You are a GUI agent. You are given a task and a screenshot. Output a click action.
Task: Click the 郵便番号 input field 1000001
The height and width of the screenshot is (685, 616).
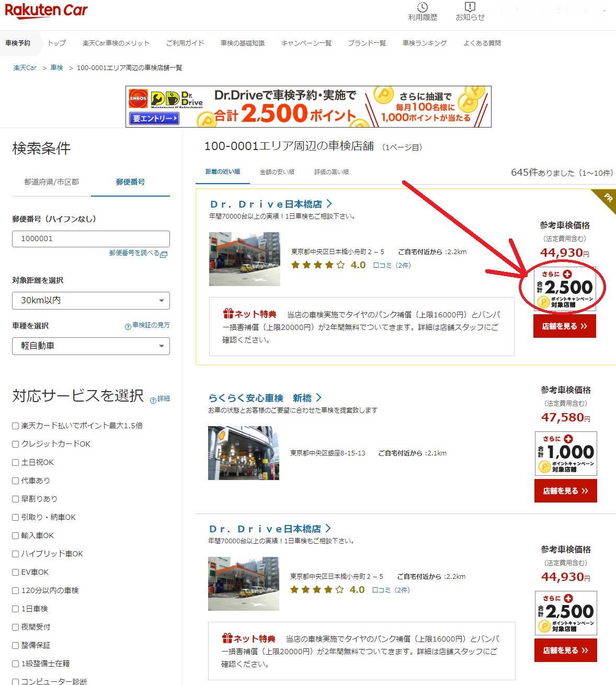point(91,239)
